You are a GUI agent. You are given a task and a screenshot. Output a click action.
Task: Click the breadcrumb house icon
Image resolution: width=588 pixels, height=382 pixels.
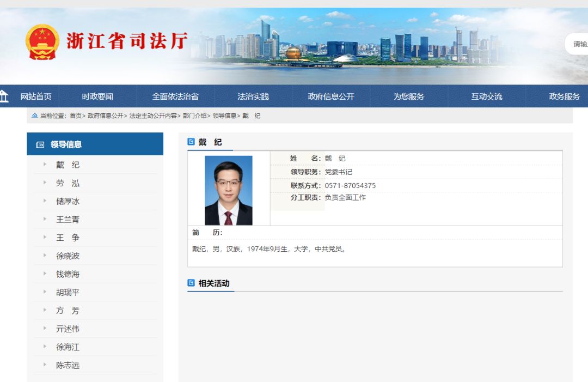[35, 116]
